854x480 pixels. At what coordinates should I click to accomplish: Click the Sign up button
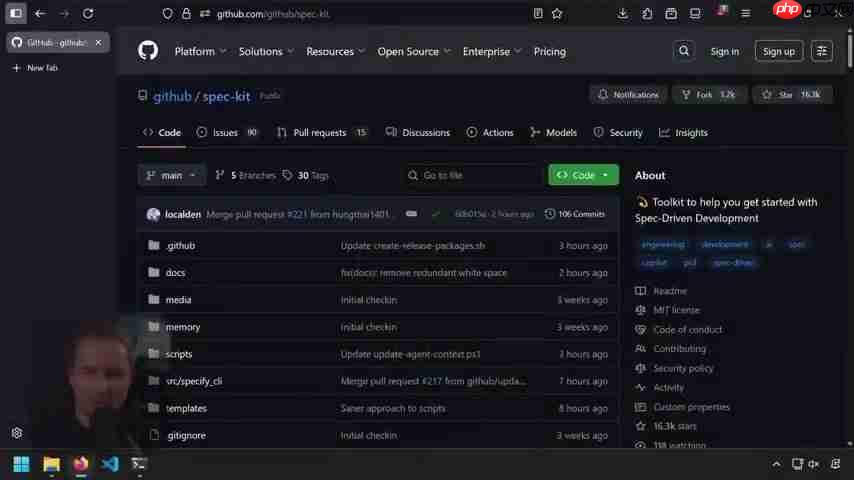[x=778, y=51]
